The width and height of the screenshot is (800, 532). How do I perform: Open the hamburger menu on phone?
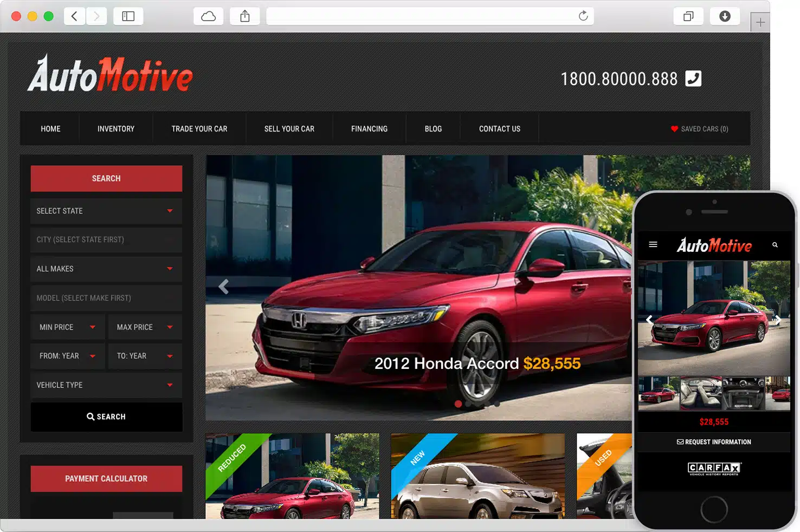coord(653,245)
